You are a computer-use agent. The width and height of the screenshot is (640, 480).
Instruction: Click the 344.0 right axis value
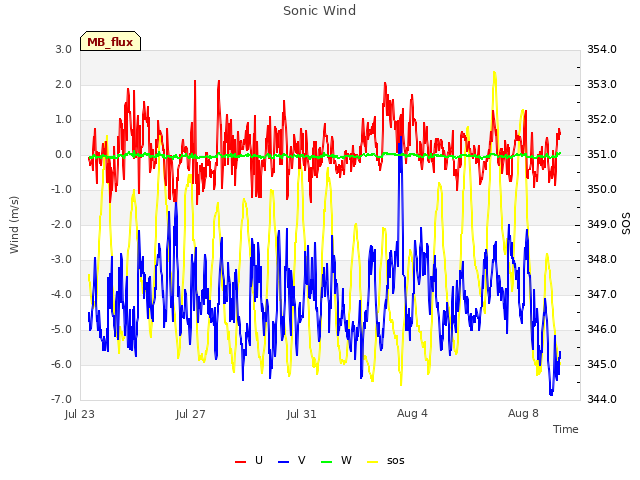point(602,399)
